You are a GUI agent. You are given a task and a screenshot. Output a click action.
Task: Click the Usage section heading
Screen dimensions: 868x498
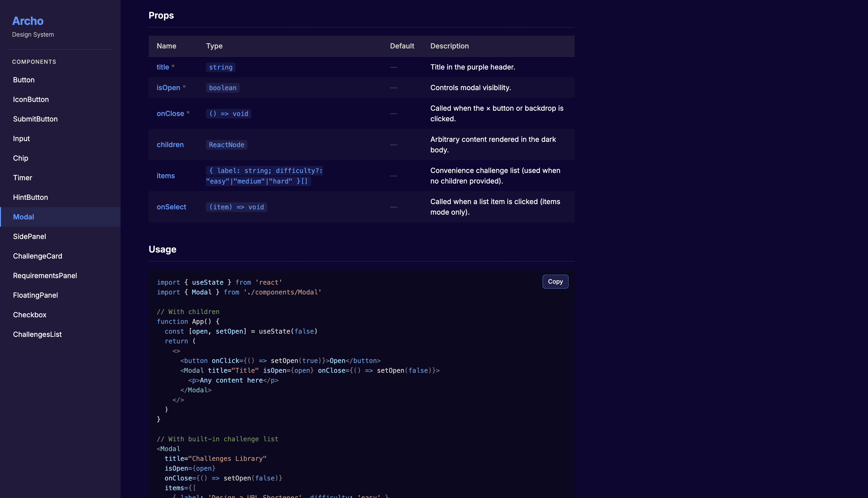[x=162, y=249]
